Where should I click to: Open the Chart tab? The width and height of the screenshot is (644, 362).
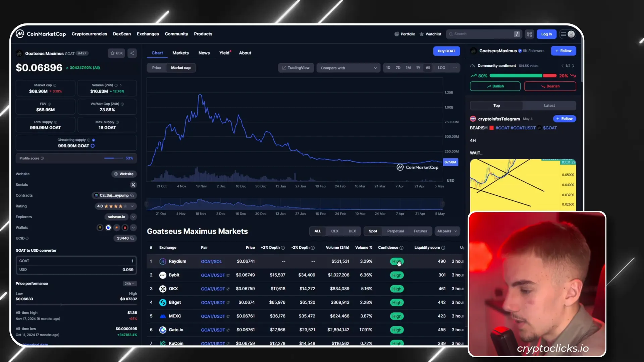tap(157, 53)
